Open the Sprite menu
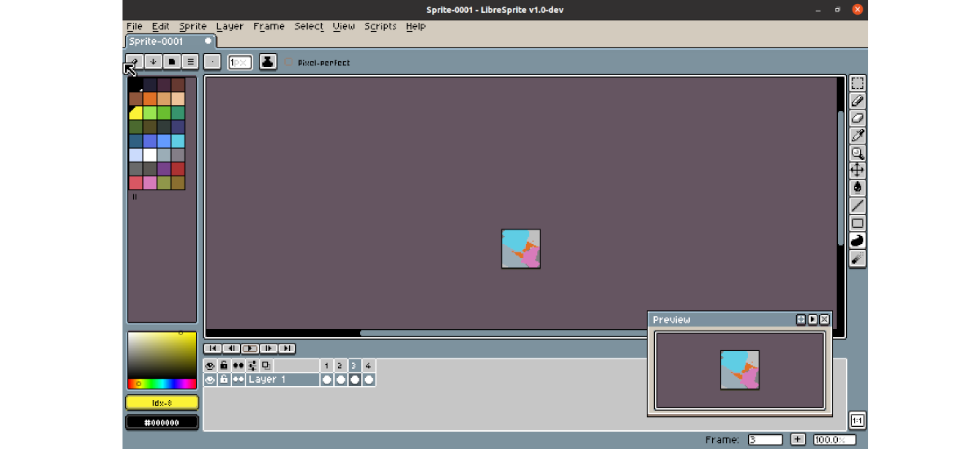 193,26
